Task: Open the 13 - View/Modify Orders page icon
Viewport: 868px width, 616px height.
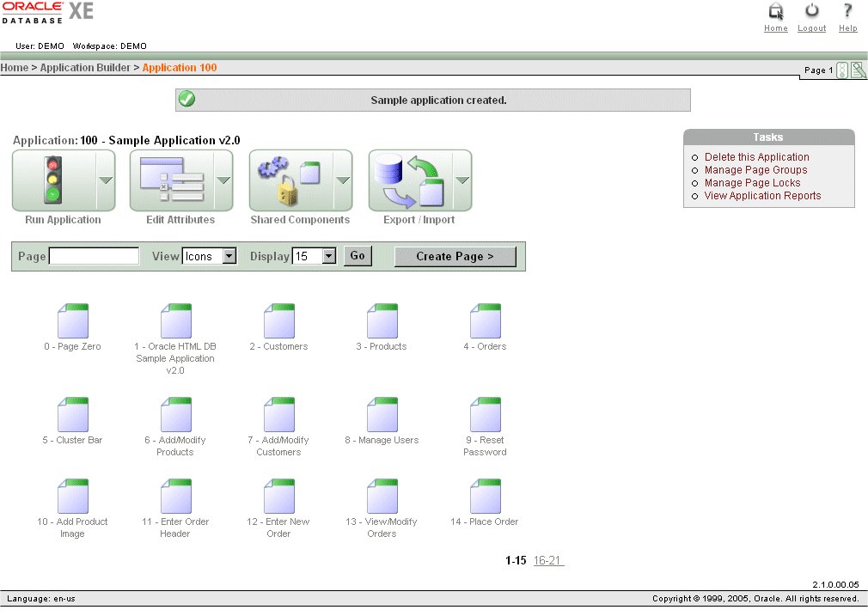Action: pyautogui.click(x=382, y=496)
